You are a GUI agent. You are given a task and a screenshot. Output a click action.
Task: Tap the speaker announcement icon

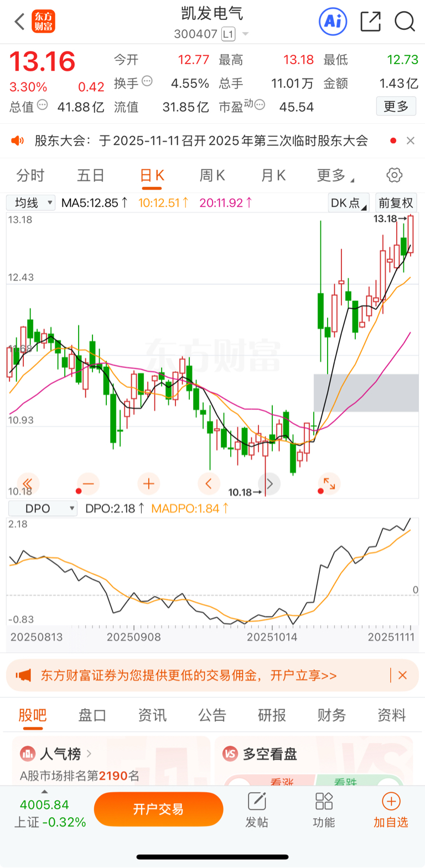click(18, 141)
